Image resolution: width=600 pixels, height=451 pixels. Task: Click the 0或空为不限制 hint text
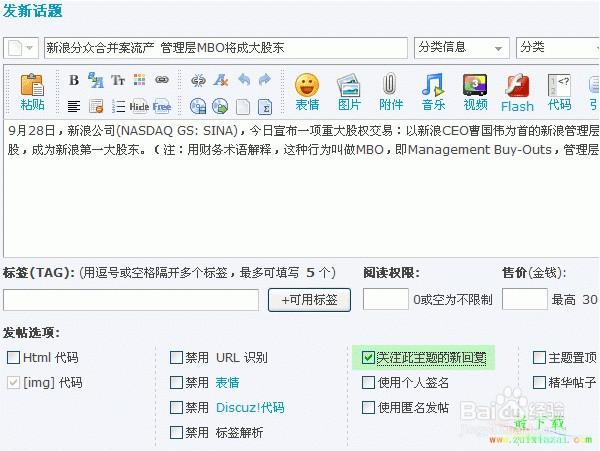click(453, 300)
